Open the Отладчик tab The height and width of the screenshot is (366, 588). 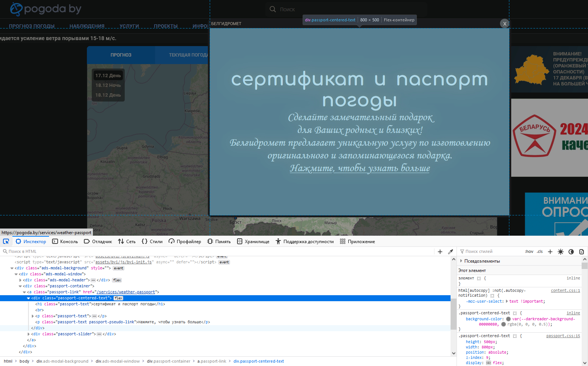pos(98,242)
